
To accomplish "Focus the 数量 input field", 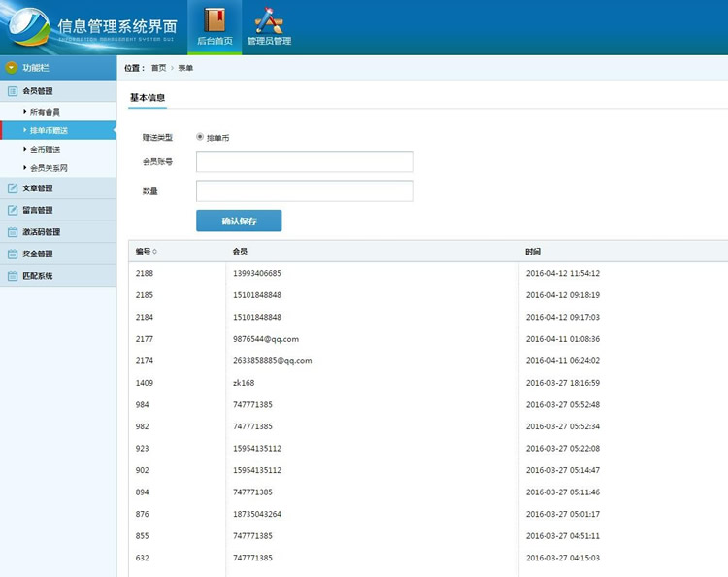I will pyautogui.click(x=304, y=190).
